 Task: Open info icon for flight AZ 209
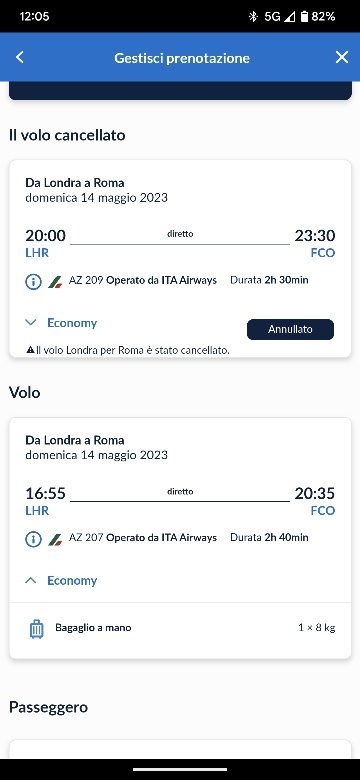pyautogui.click(x=33, y=282)
